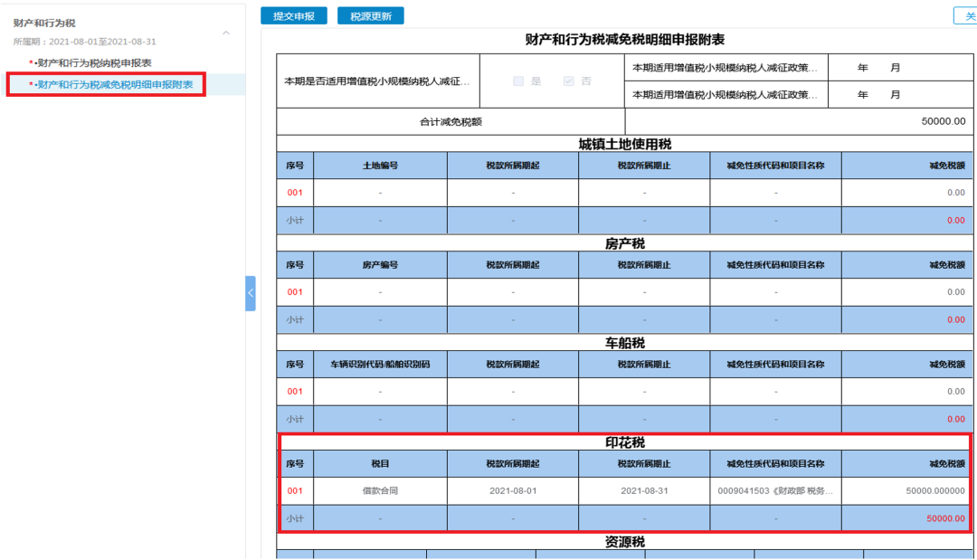
Task: Click the 房产税 section heading
Action: 625,243
